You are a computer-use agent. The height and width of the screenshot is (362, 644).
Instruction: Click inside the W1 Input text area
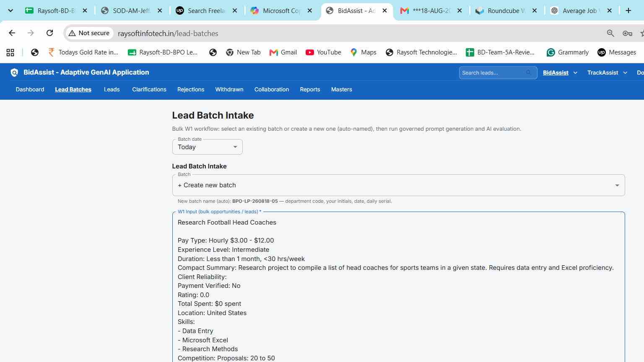pos(398,289)
